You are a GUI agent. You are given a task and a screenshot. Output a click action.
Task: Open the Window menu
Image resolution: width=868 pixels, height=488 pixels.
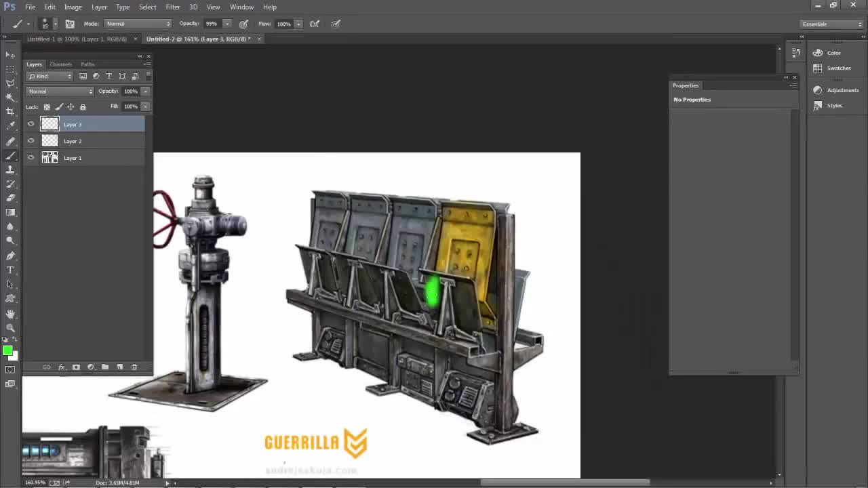241,7
